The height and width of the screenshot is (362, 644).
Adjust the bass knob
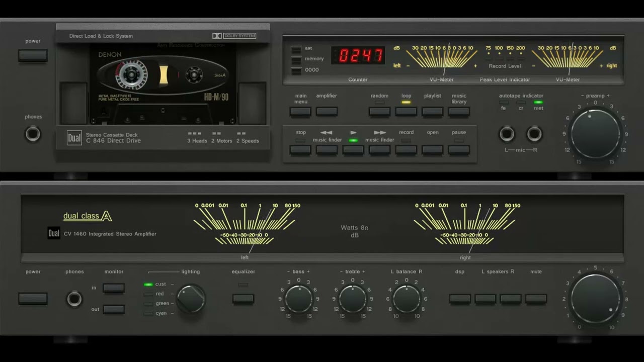coord(299,299)
